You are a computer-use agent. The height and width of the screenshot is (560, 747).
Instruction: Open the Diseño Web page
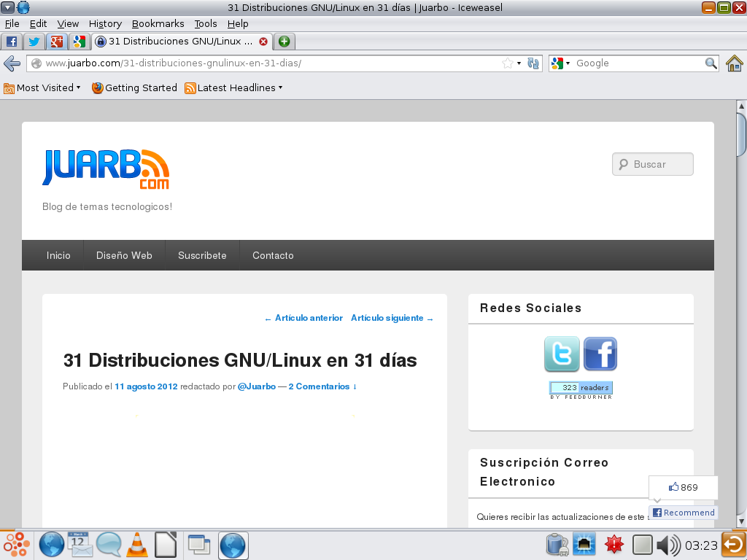click(x=124, y=255)
